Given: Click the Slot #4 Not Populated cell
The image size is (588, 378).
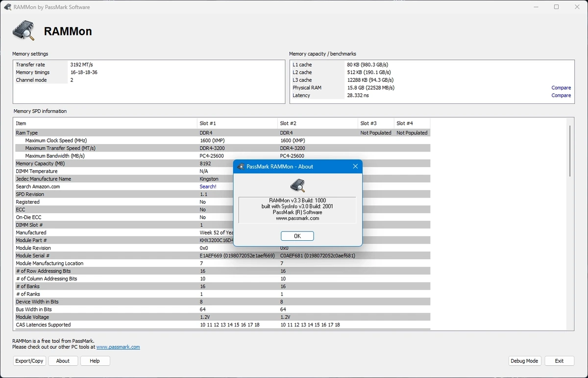Looking at the screenshot, I should tap(412, 133).
